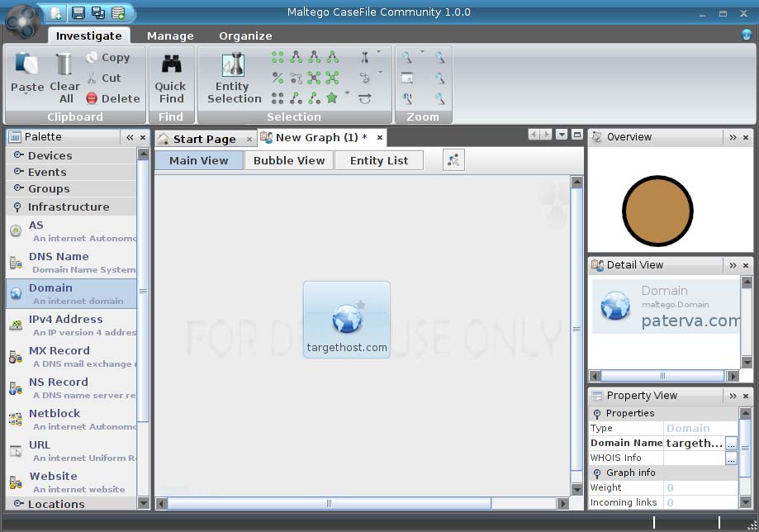Click the Maltego application orb button
Screen dimensions: 759x532
(21, 21)
